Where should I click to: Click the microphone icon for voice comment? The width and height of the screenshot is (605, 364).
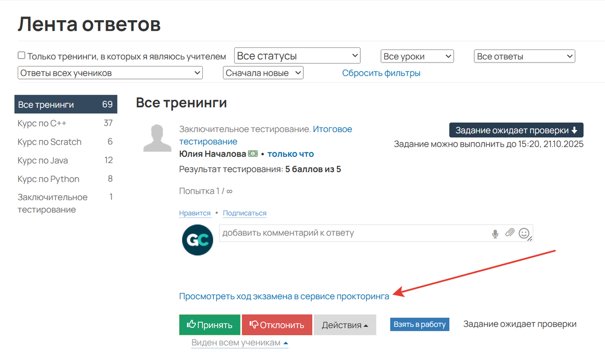tap(495, 233)
